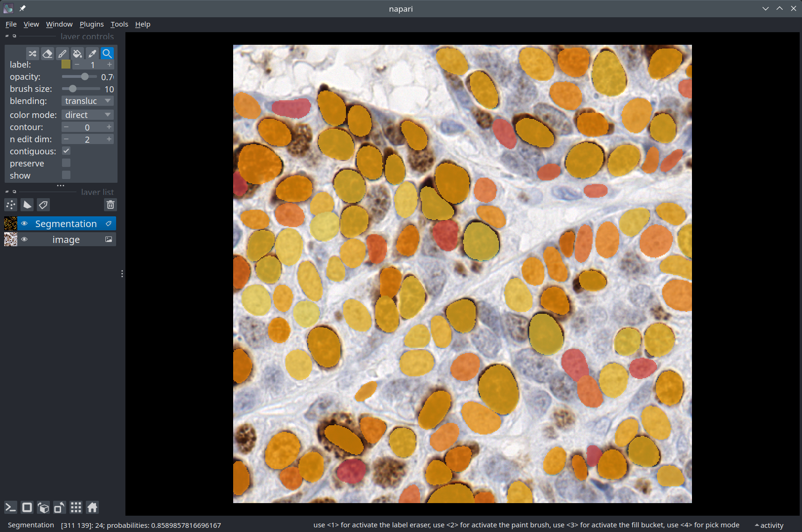Select the label eraser tool
This screenshot has width=802, height=532.
pos(47,54)
